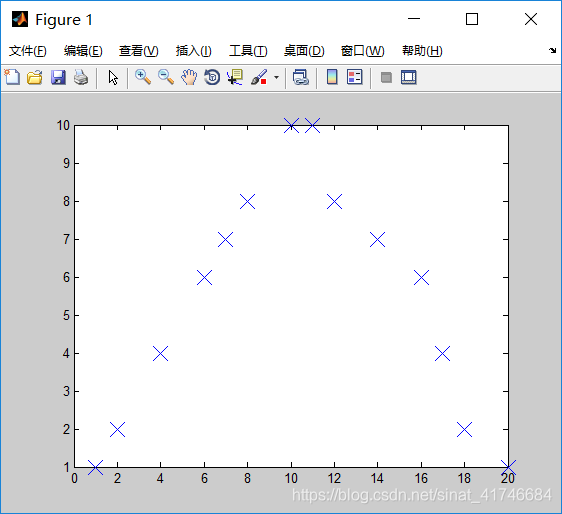The height and width of the screenshot is (514, 562).
Task: Save the figure with the floppy disk icon
Action: [58, 77]
